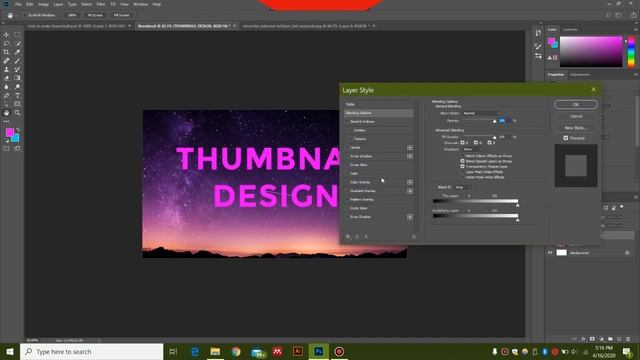Enable the Drop Shadow effect checkbox
Screen dimensions: 640x360
point(347,217)
